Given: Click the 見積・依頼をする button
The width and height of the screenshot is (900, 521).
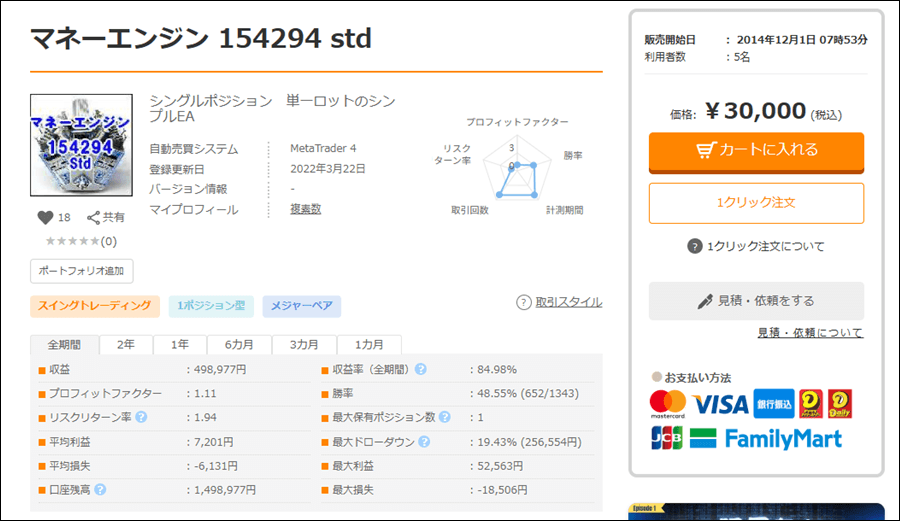Looking at the screenshot, I should pos(756,300).
